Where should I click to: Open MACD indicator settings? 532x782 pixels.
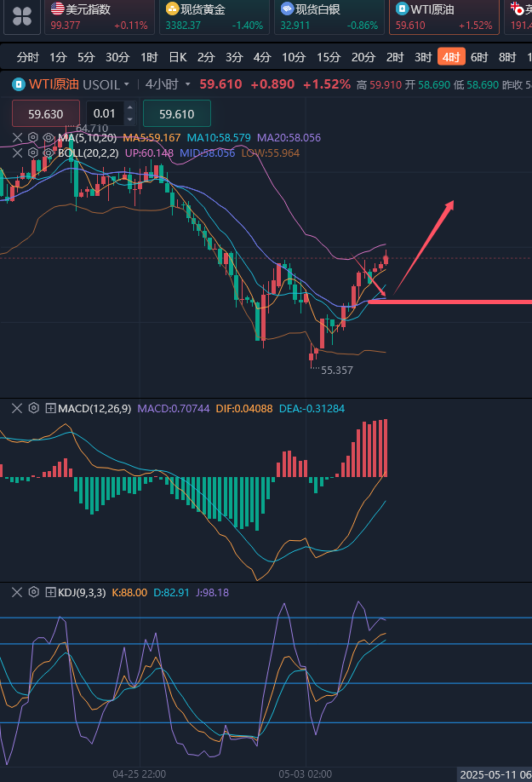[33, 408]
